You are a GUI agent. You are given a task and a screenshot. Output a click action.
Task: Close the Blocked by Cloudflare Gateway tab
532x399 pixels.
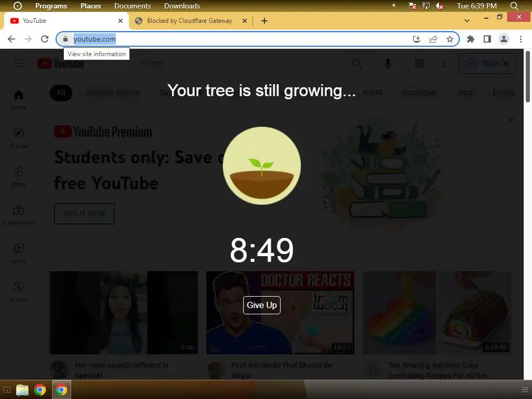point(245,21)
